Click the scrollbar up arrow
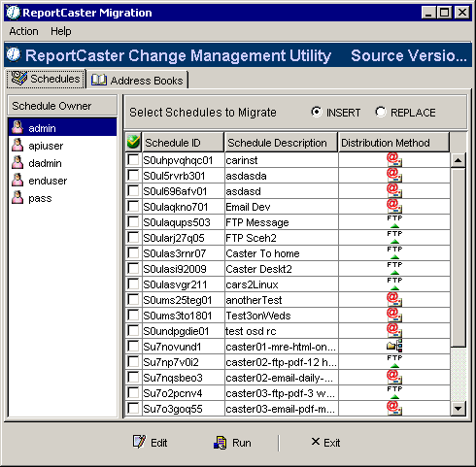Screen dimensions: 476x467 pyautogui.click(x=458, y=160)
